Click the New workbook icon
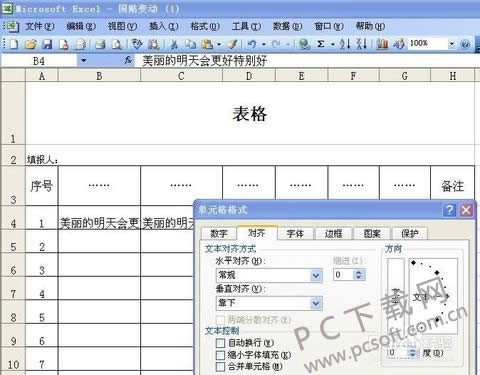The image size is (480, 375). [14, 44]
